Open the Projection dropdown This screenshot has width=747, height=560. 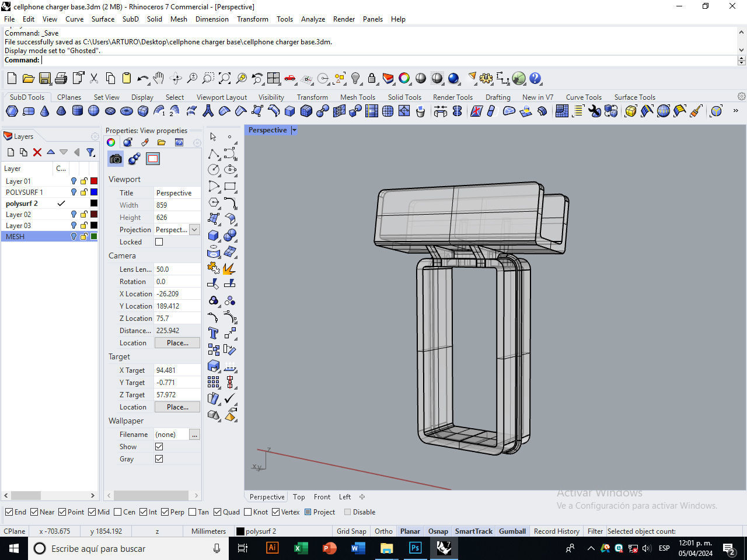coord(194,230)
